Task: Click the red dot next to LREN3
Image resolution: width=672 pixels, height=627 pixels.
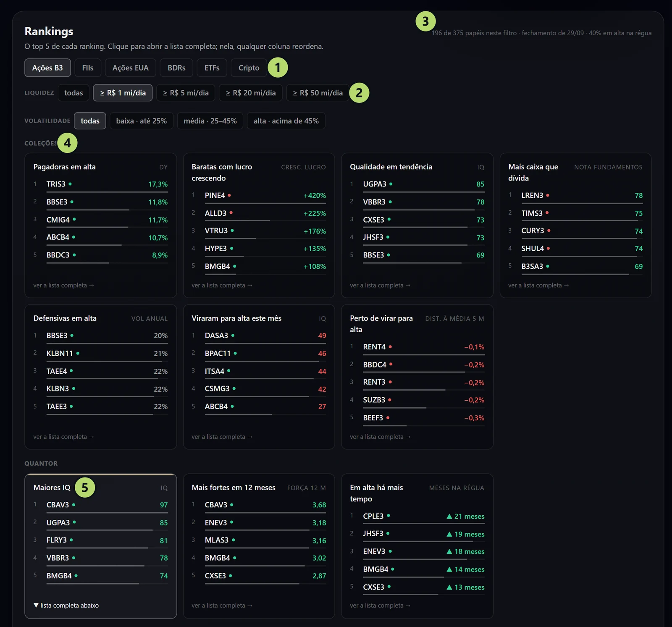Action: click(x=548, y=195)
